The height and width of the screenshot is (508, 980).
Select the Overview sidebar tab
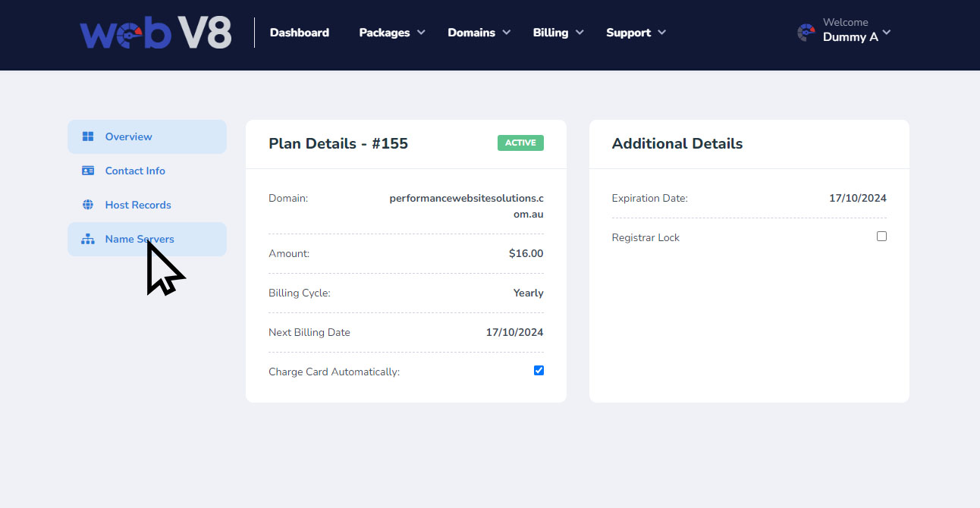pyautogui.click(x=128, y=136)
